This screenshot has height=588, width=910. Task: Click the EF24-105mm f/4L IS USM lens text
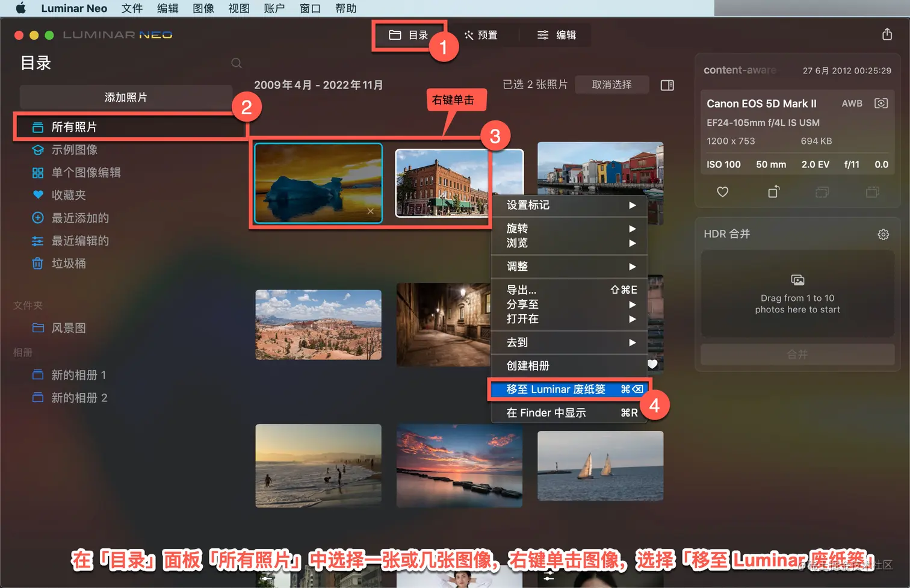[763, 123]
